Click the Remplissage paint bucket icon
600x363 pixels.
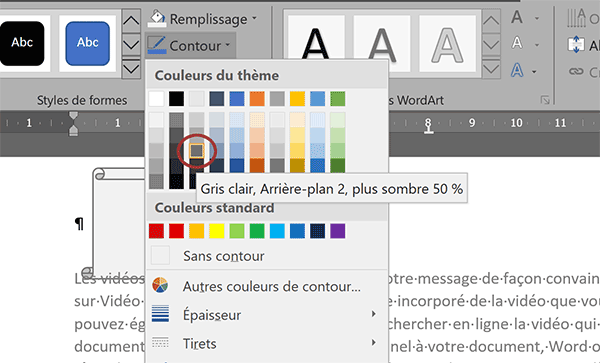coord(158,18)
